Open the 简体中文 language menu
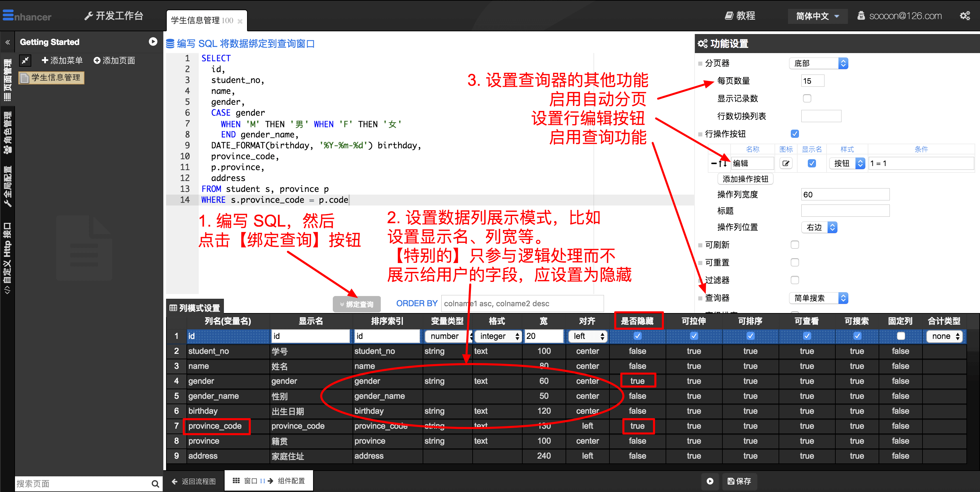The width and height of the screenshot is (980, 492). tap(817, 16)
